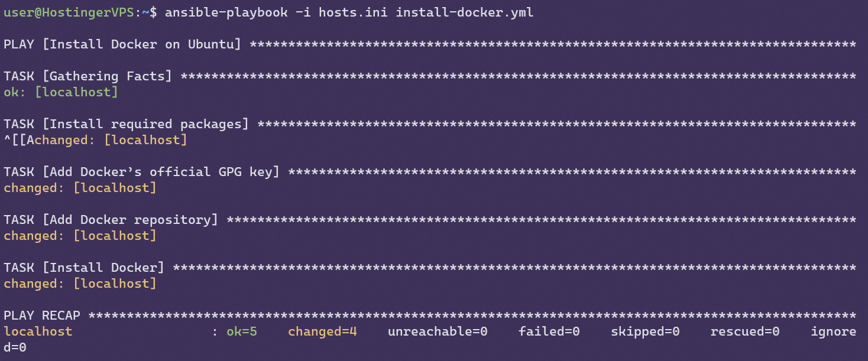Click changed: [localhost] under Add Docker repository
Image resolution: width=868 pixels, height=361 pixels.
click(x=80, y=236)
